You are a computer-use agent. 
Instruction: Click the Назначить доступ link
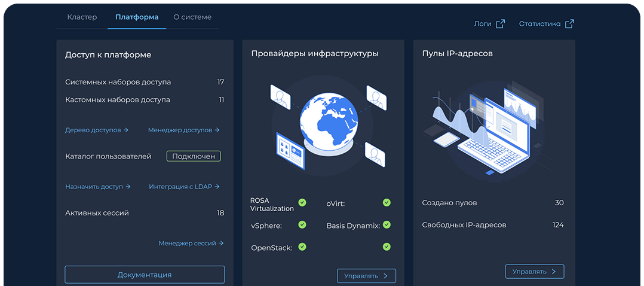pyautogui.click(x=97, y=187)
